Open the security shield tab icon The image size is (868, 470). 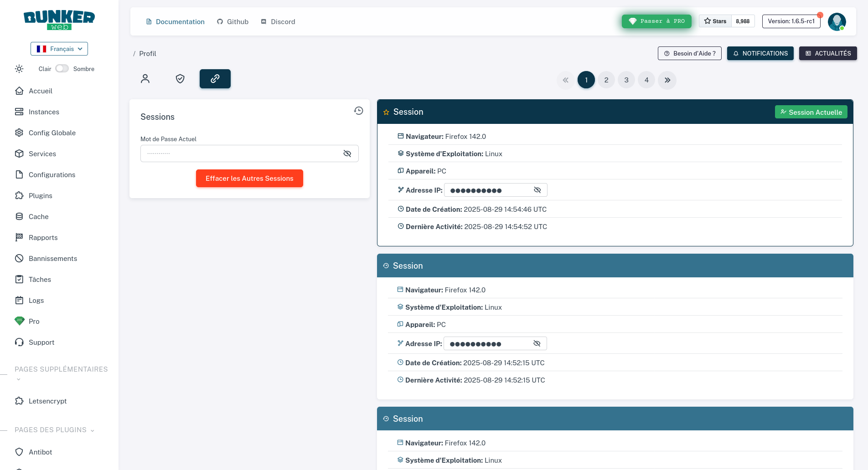pos(180,79)
